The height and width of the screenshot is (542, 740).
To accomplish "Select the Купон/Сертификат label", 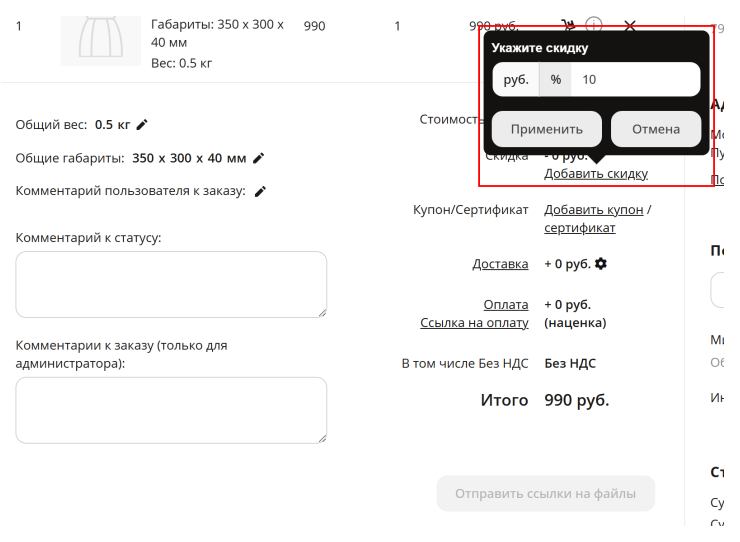I will pos(471,210).
